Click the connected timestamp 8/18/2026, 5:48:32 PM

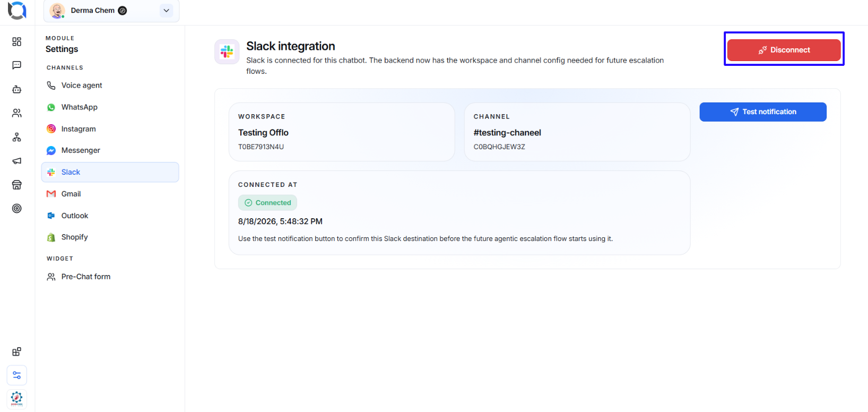coord(280,221)
